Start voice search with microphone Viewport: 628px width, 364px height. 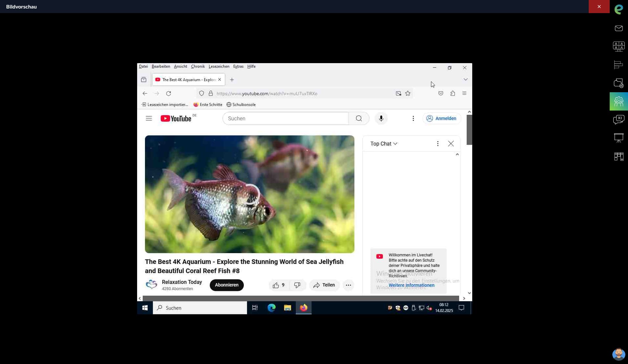click(x=381, y=118)
